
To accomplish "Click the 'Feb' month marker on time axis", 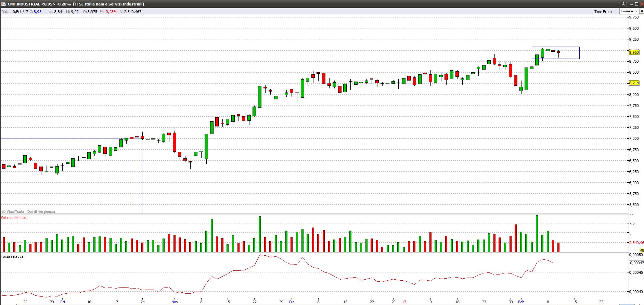I will coord(521,302).
